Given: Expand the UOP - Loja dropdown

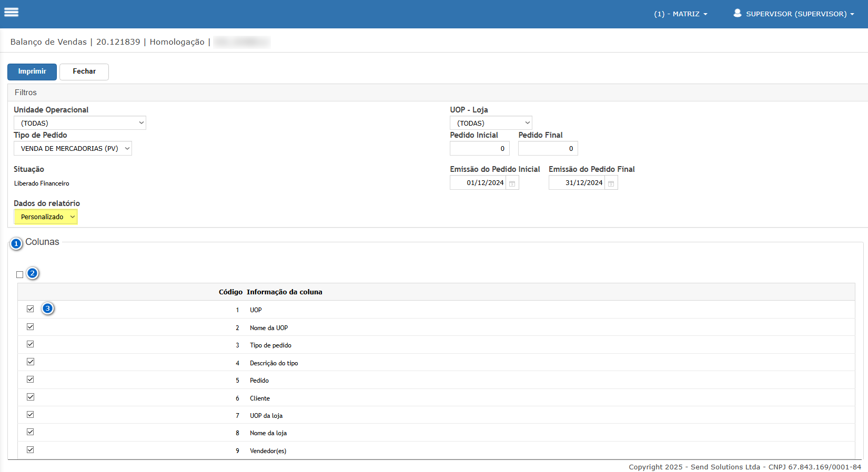Looking at the screenshot, I should [491, 123].
